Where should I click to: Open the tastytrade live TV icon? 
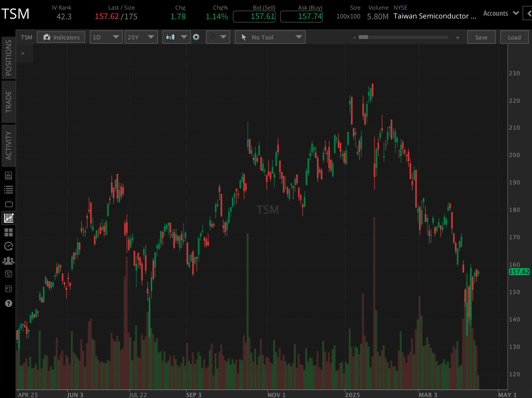coord(8,203)
